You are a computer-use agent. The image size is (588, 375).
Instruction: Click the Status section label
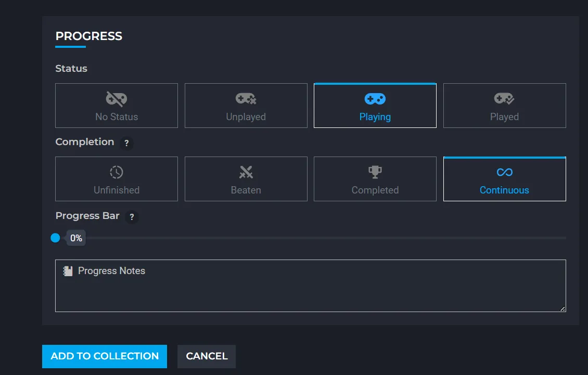tap(71, 68)
